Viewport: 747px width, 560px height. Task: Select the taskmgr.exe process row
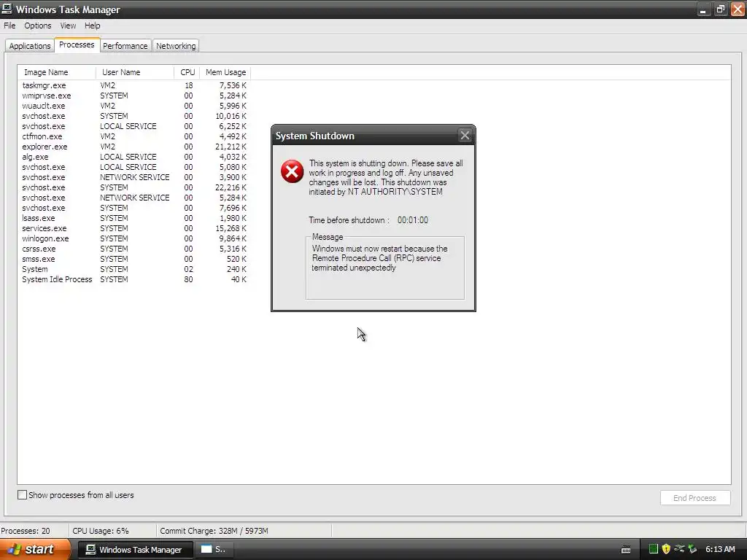(134, 85)
